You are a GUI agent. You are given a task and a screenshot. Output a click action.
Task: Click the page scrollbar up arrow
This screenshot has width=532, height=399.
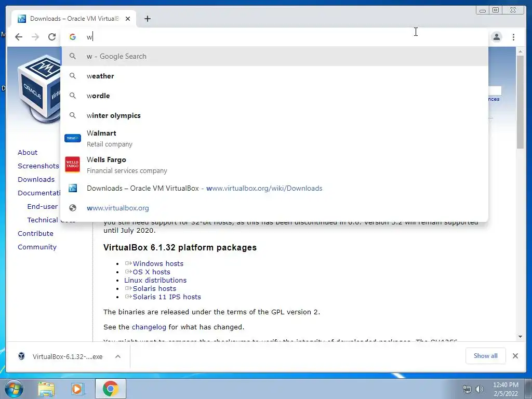coord(521,52)
